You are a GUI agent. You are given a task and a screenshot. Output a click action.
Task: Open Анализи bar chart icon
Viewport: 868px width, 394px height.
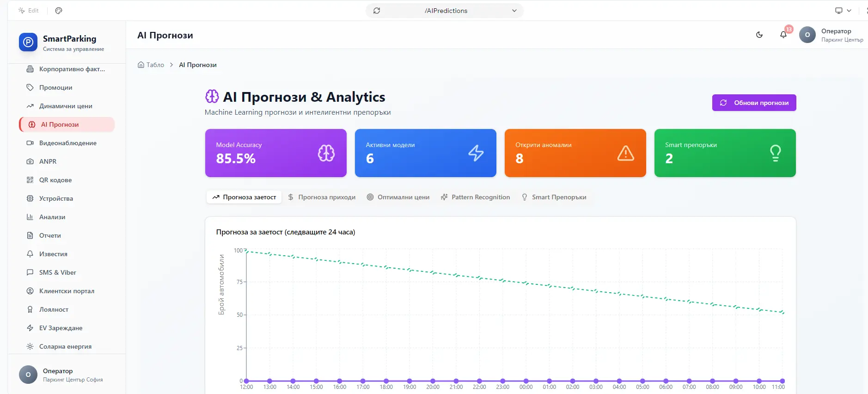[x=30, y=217]
